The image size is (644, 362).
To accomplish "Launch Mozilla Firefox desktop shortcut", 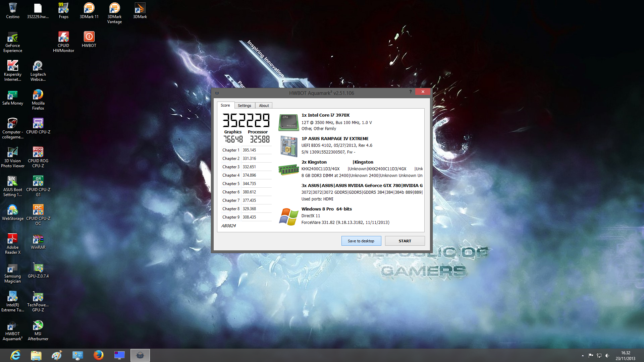I will [38, 100].
